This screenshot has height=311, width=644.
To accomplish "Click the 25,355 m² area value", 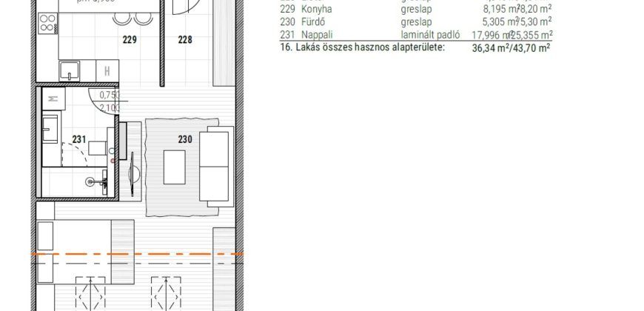I will pos(532,35).
